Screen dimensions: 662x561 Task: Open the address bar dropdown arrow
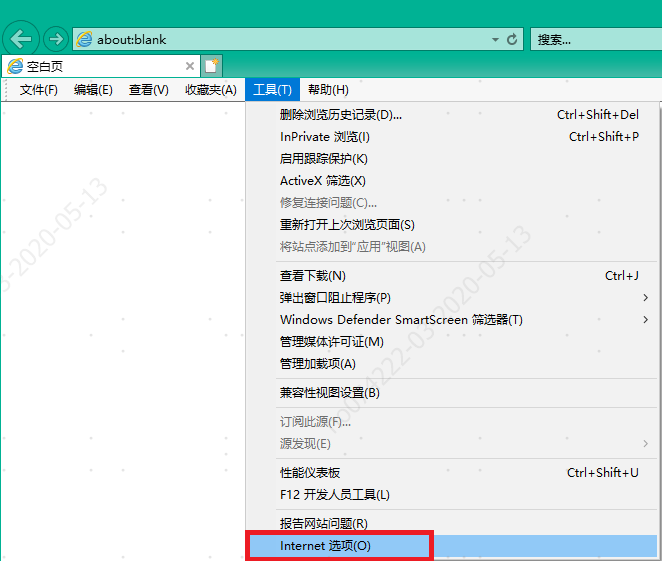click(x=495, y=40)
